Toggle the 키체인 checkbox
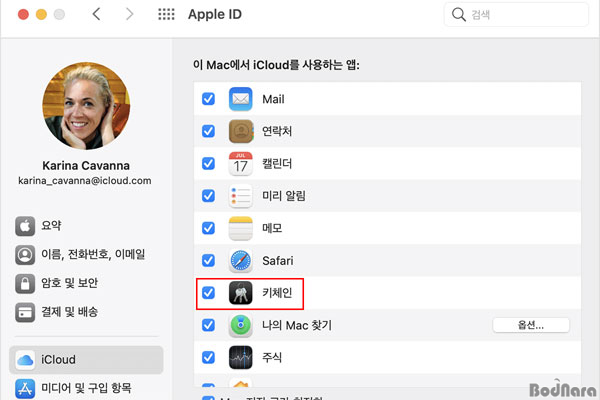The image size is (600, 400). (208, 293)
